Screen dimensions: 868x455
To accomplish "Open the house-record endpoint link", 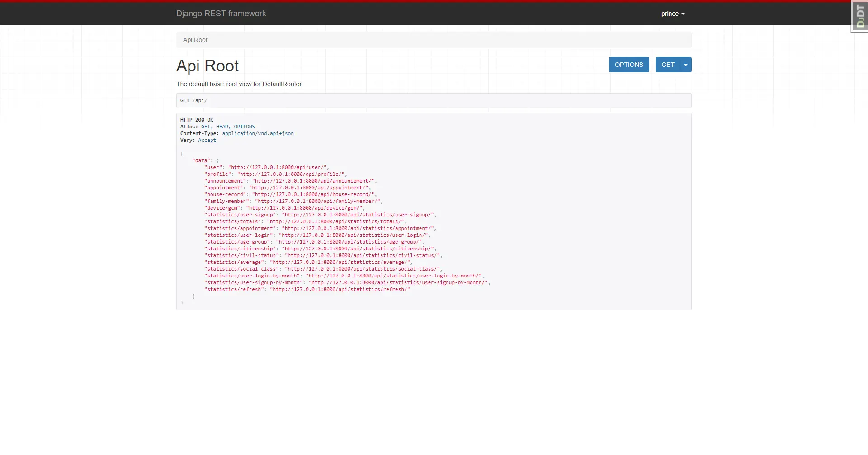I will point(313,194).
